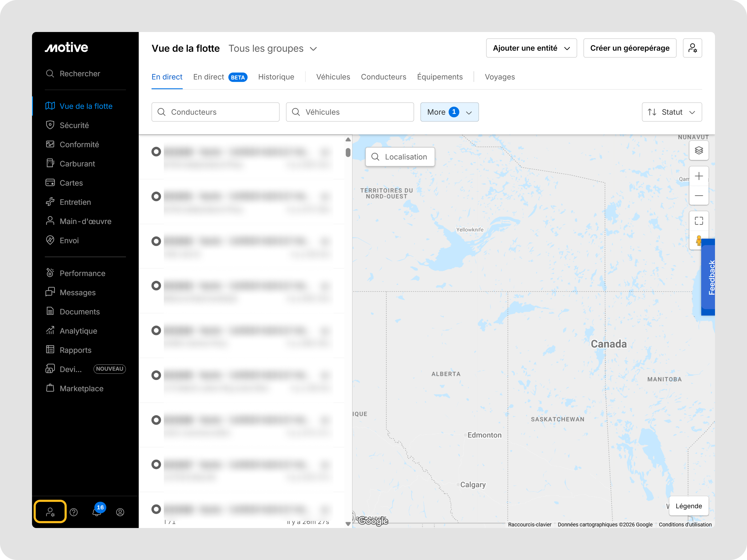This screenshot has width=747, height=560.
Task: Expand the Tous les groupes dropdown
Action: tap(273, 49)
